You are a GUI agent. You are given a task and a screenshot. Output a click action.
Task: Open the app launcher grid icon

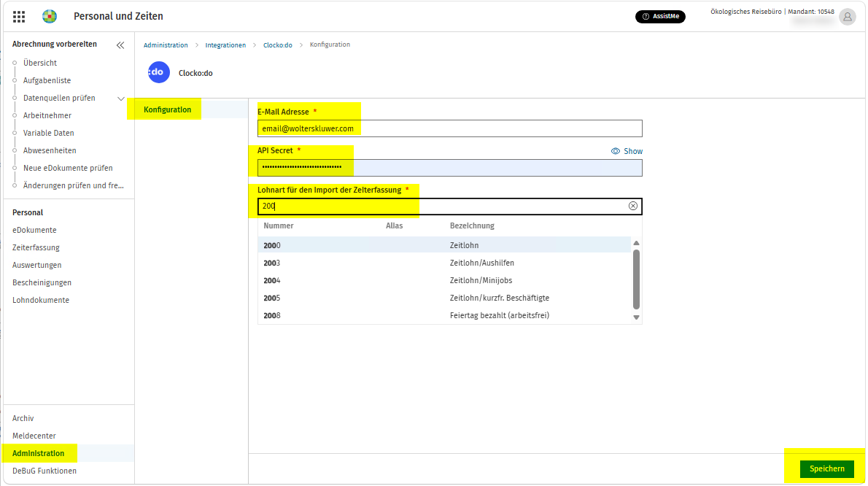(19, 17)
